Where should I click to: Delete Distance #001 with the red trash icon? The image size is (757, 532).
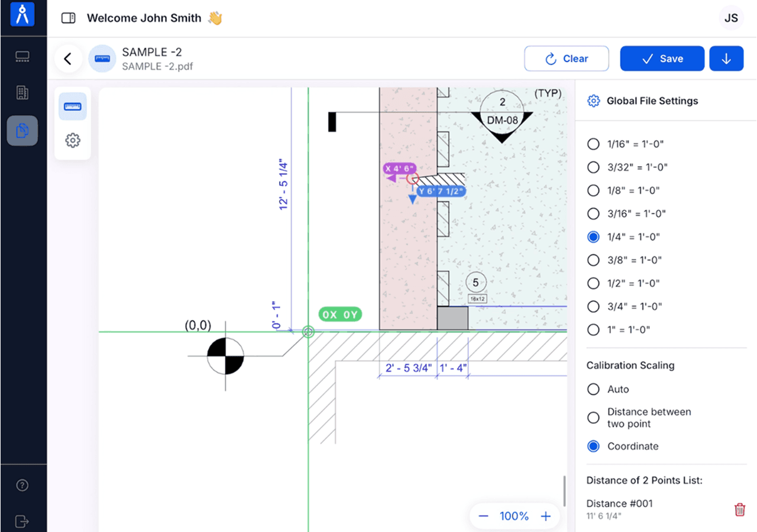coord(739,510)
